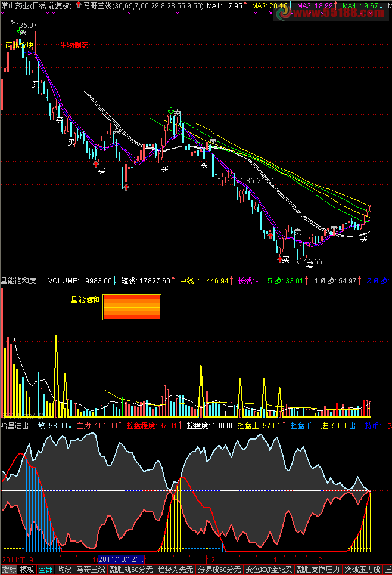The height and width of the screenshot is (575, 392).
Task: Select the 融胜轨60分无 tab
Action: [x=131, y=570]
